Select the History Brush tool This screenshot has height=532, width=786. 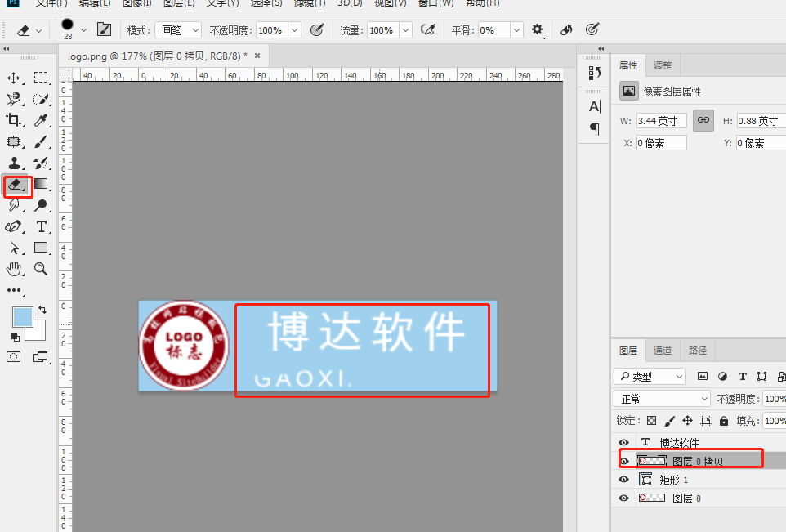(x=41, y=163)
